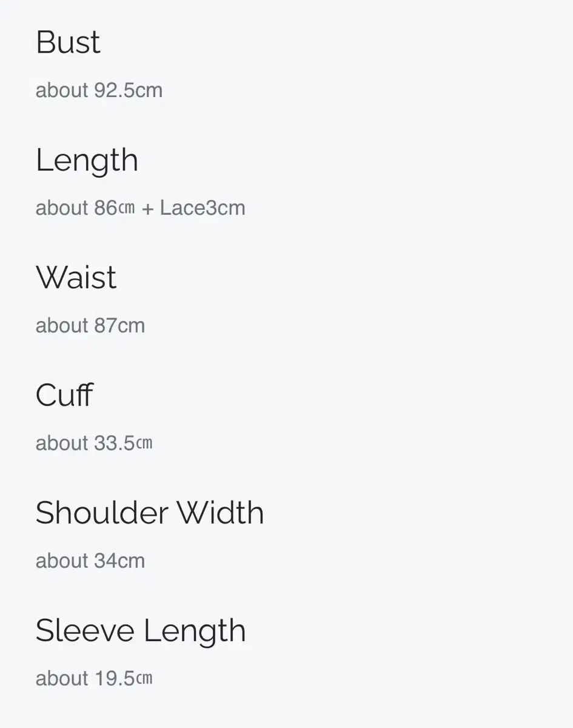Select the "about 92.5cm" bust measurement
This screenshot has width=573, height=728.
coord(99,90)
